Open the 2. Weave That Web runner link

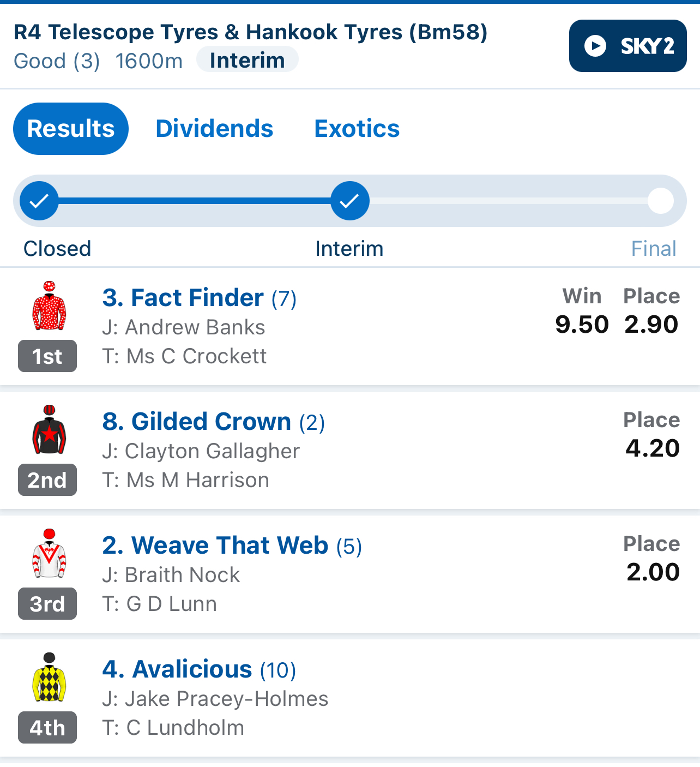tap(232, 546)
